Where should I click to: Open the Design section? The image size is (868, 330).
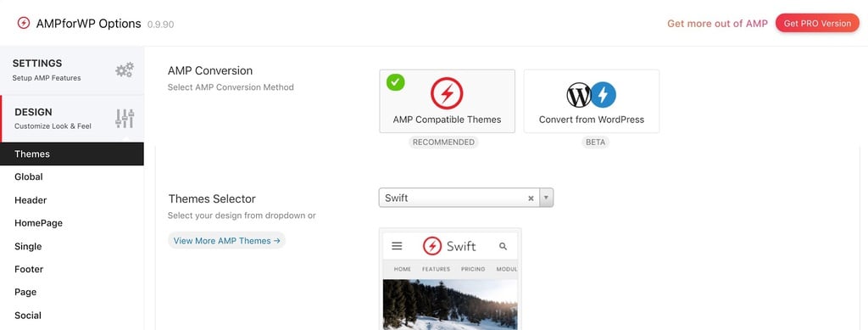coord(72,119)
